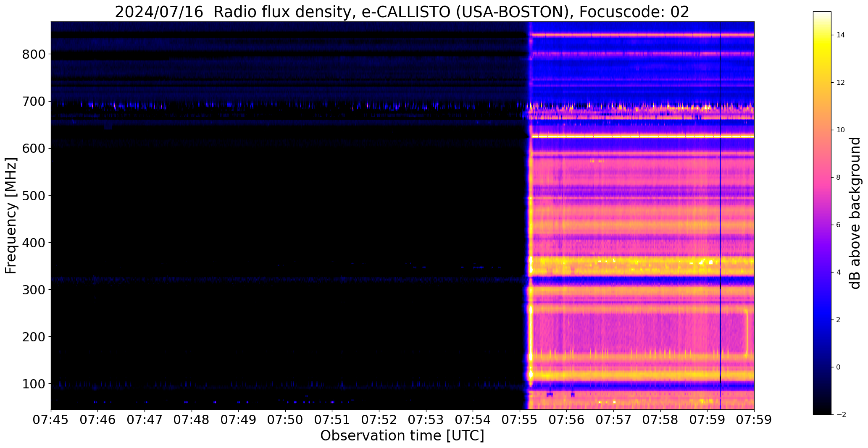Screen dimensions: 868x448
Task: Click the colorbar tick label 10
Action: (841, 130)
